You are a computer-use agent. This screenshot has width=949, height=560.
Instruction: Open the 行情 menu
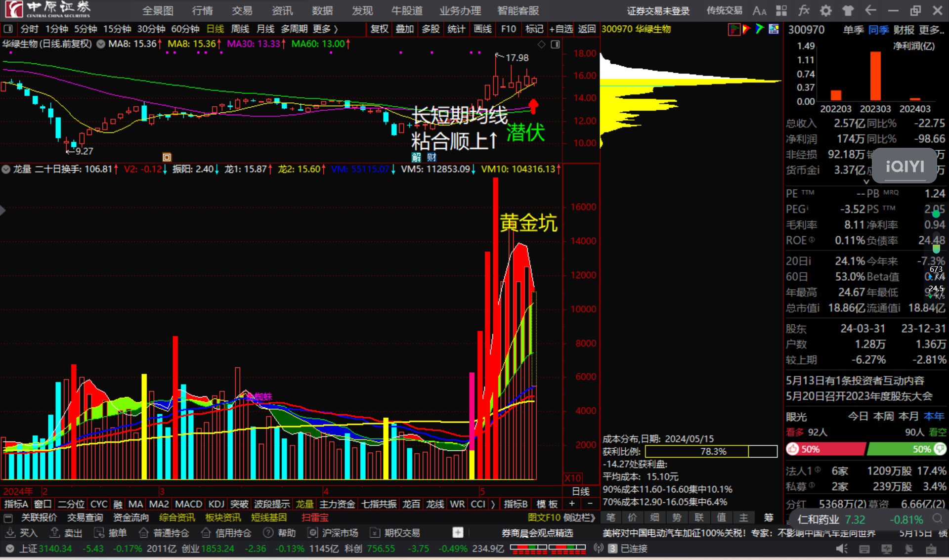(x=202, y=11)
